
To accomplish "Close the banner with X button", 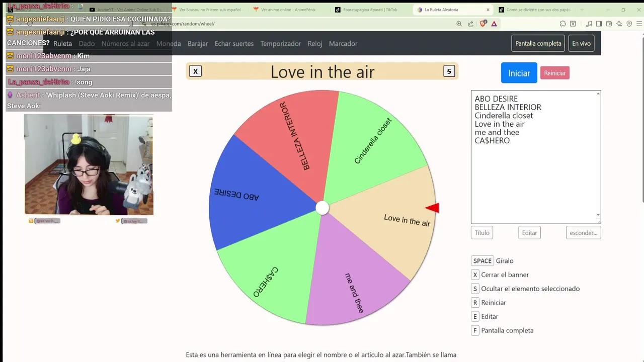I will click(195, 71).
